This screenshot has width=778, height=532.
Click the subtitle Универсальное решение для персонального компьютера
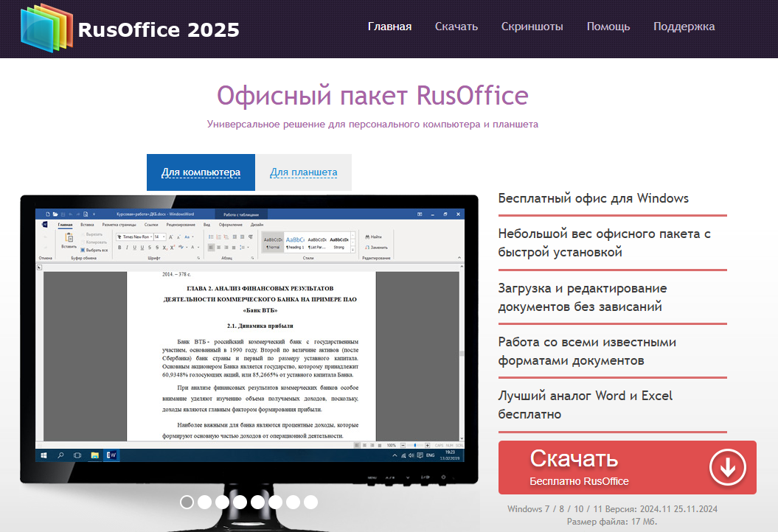point(372,124)
